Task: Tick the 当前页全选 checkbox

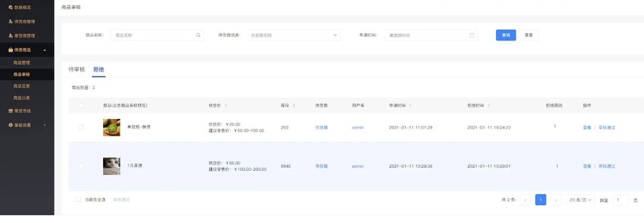Action: (x=78, y=200)
